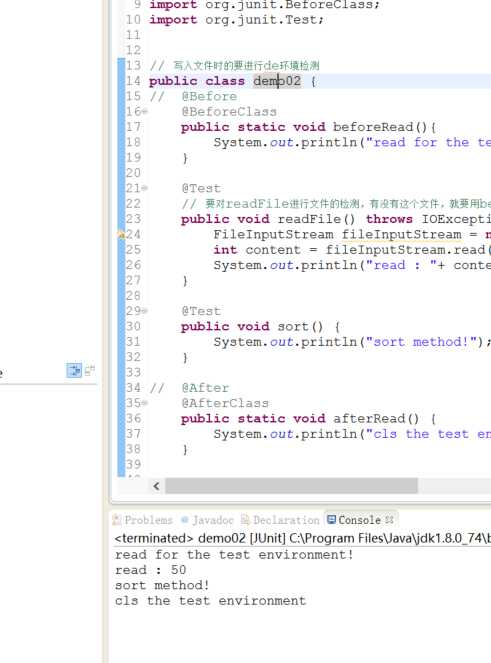Collapse the afterRead method at line 35
The width and height of the screenshot is (491, 663).
click(145, 403)
